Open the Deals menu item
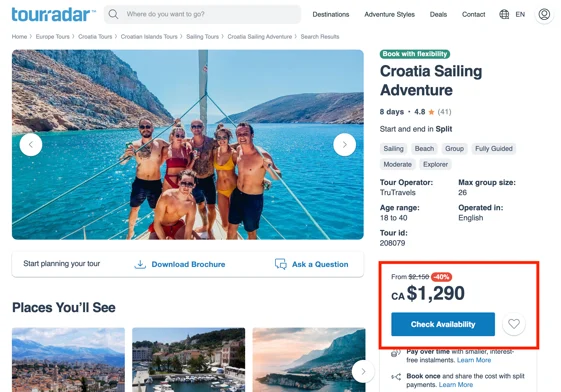 click(438, 14)
